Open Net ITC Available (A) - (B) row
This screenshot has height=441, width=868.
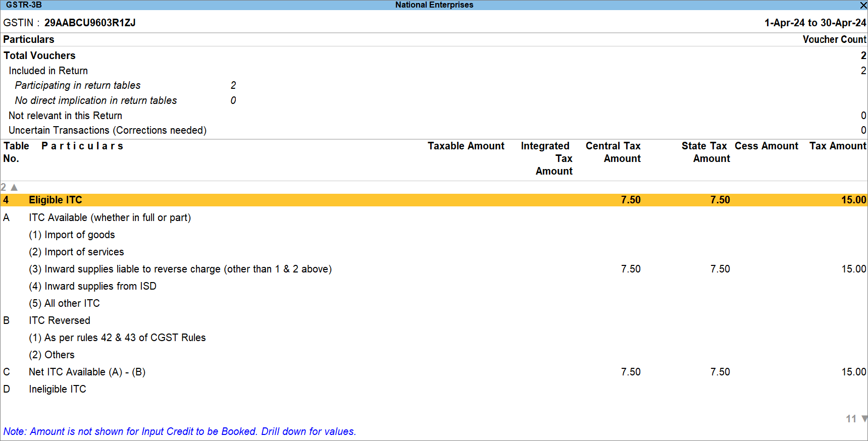tap(87, 372)
